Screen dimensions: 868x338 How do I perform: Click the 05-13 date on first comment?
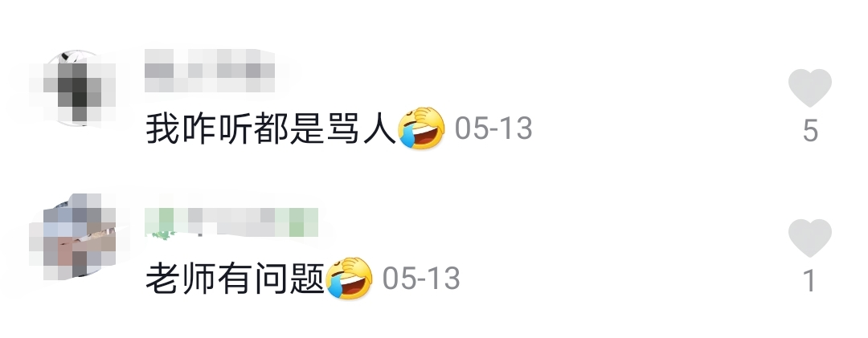493,129
